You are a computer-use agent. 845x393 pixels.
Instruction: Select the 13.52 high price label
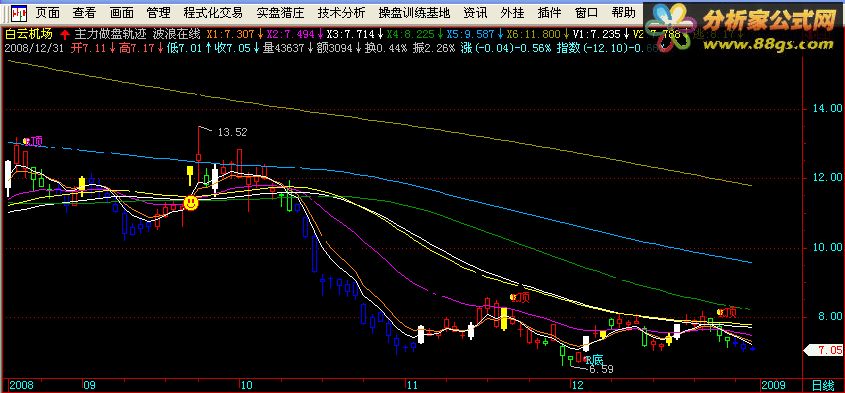tap(232, 132)
